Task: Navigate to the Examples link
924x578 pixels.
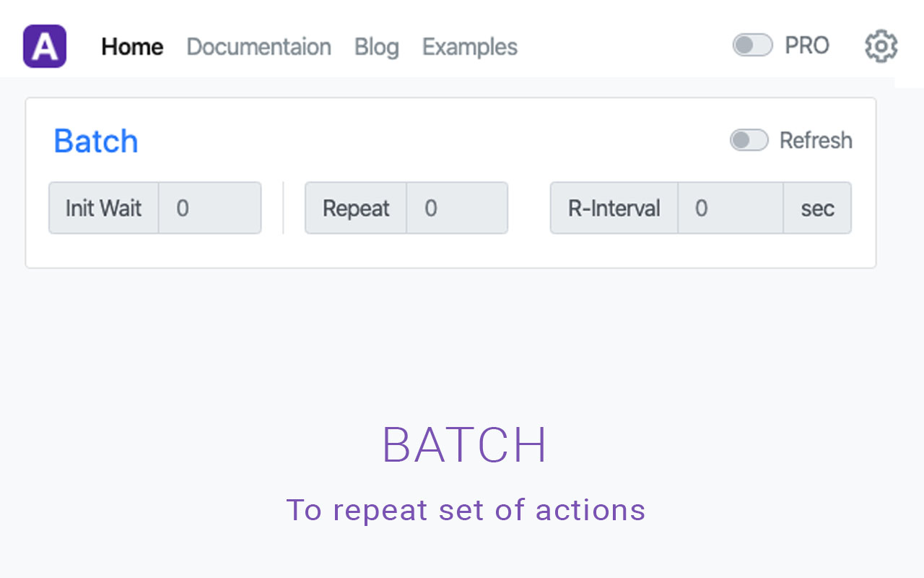Action: (469, 47)
